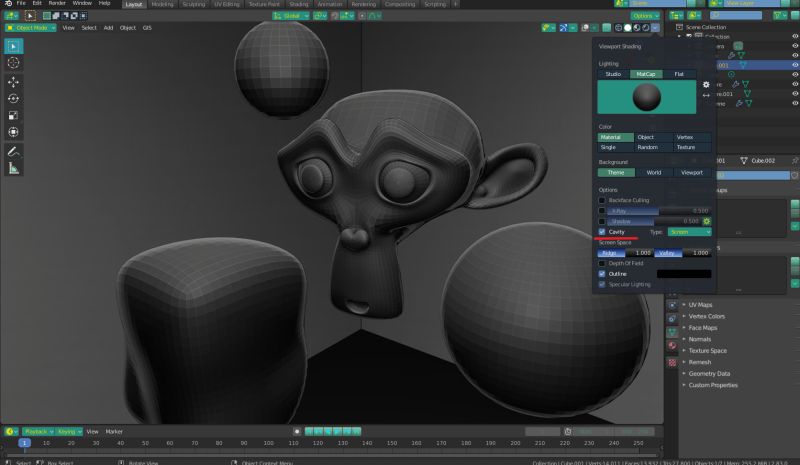The image size is (800, 465).
Task: Set background to World
Action: point(654,173)
